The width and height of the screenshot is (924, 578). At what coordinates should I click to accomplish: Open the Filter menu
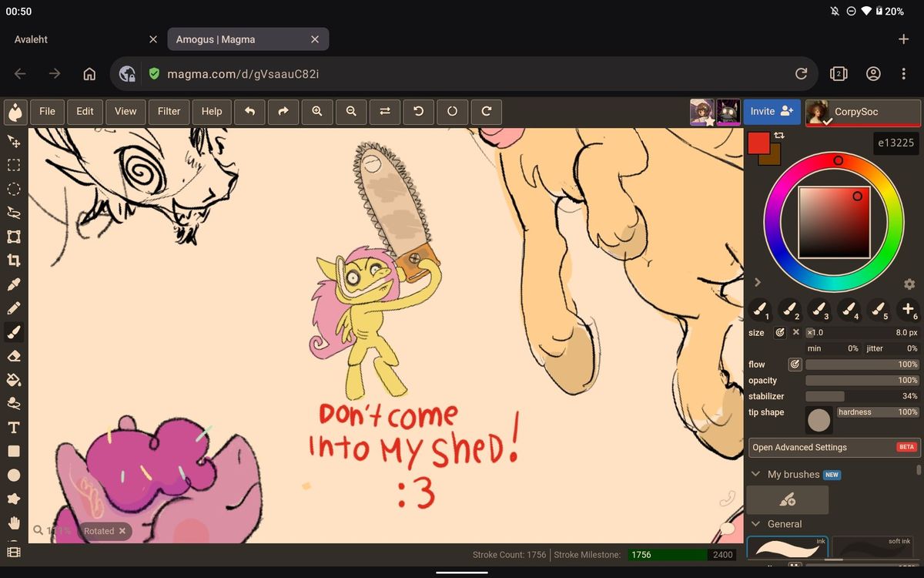click(169, 112)
